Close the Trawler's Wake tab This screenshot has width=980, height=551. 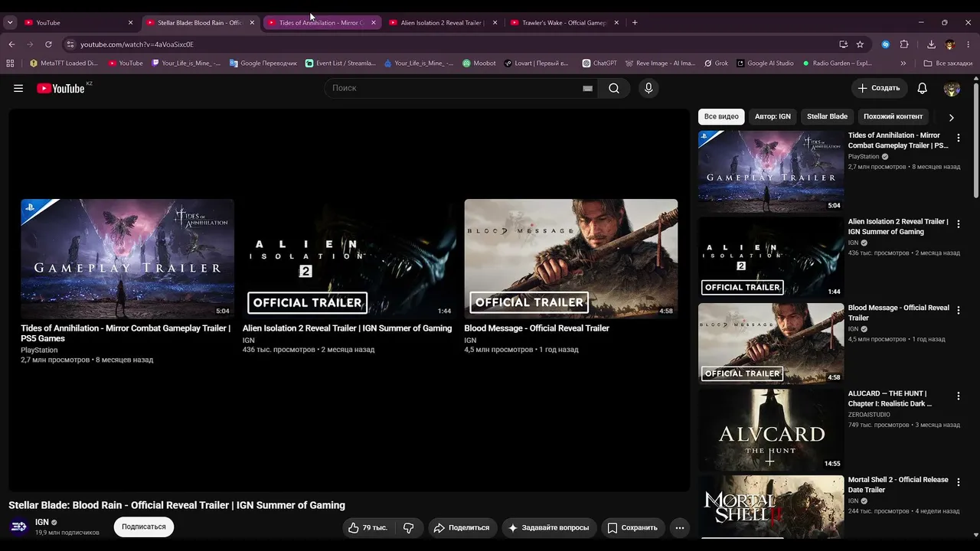(x=616, y=23)
